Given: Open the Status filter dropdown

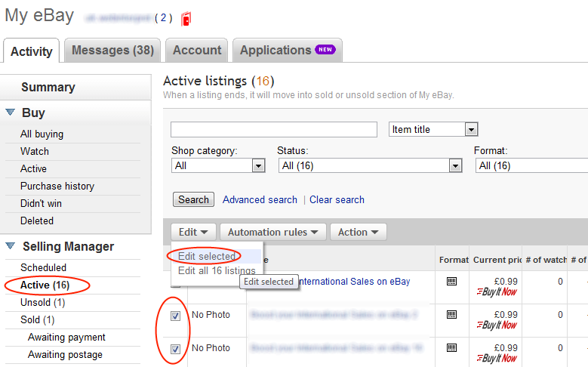Looking at the screenshot, I should pyautogui.click(x=455, y=165).
